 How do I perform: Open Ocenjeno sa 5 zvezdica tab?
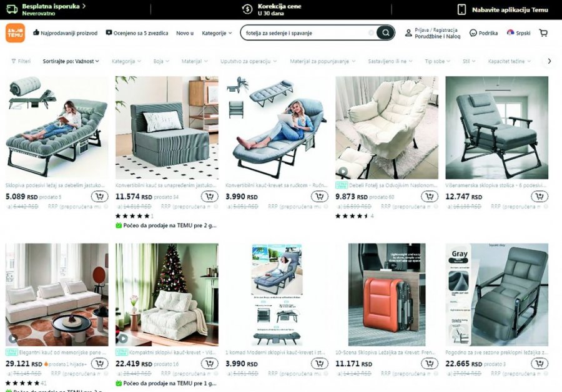coord(137,33)
